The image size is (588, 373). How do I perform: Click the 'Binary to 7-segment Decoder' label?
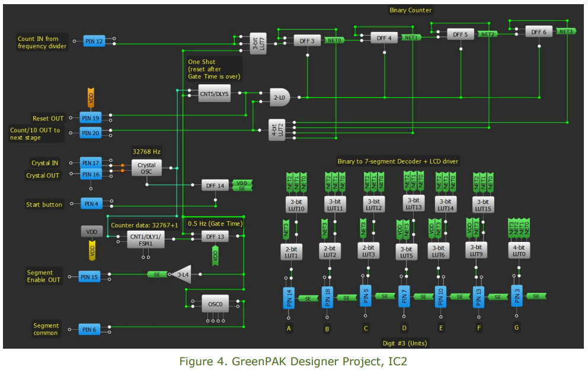click(x=398, y=161)
